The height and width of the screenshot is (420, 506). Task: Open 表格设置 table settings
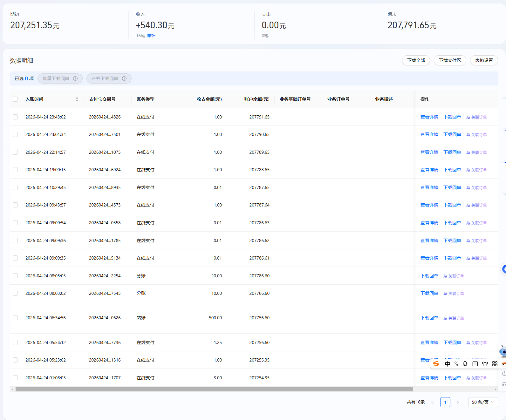click(x=484, y=60)
